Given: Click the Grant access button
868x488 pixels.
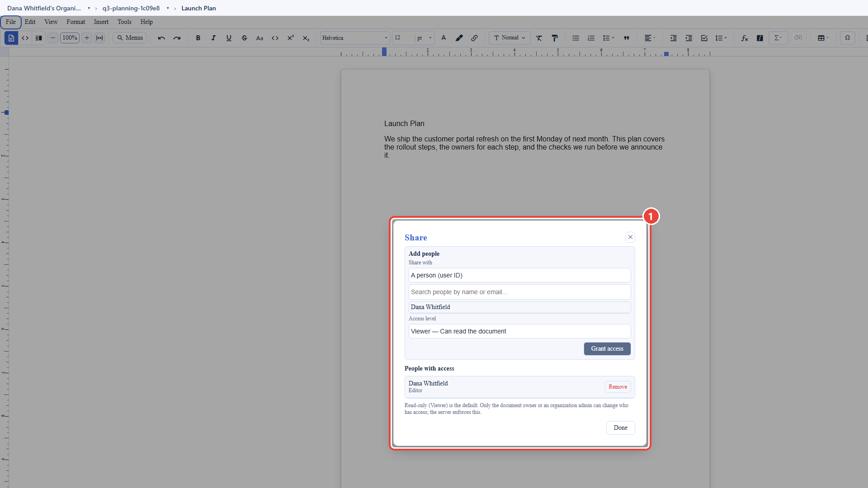Looking at the screenshot, I should [607, 349].
